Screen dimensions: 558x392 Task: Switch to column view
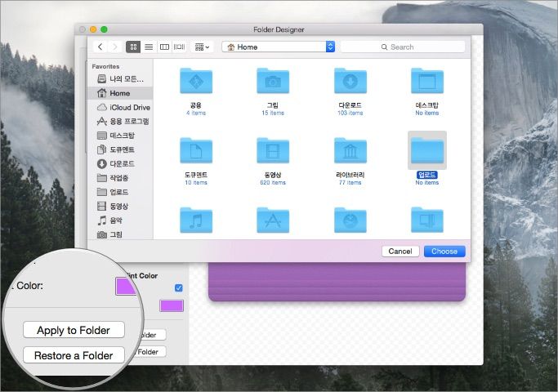[164, 47]
